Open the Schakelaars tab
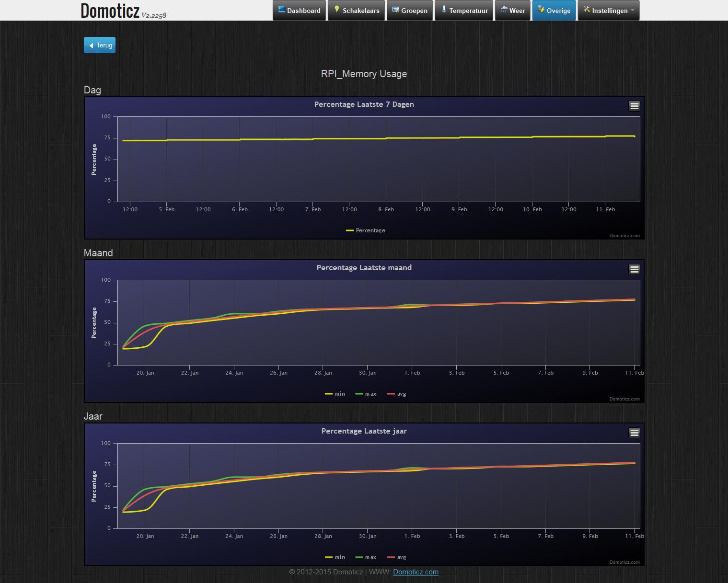This screenshot has height=583, width=728. coord(356,10)
